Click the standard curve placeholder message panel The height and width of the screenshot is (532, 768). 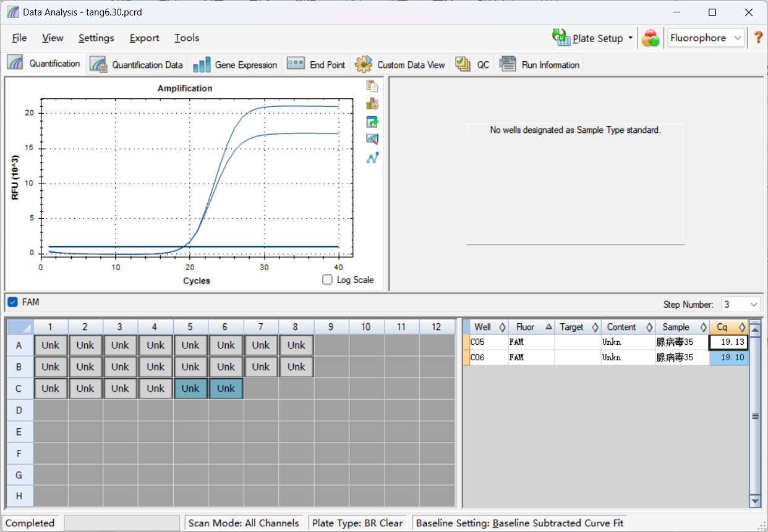pyautogui.click(x=576, y=184)
